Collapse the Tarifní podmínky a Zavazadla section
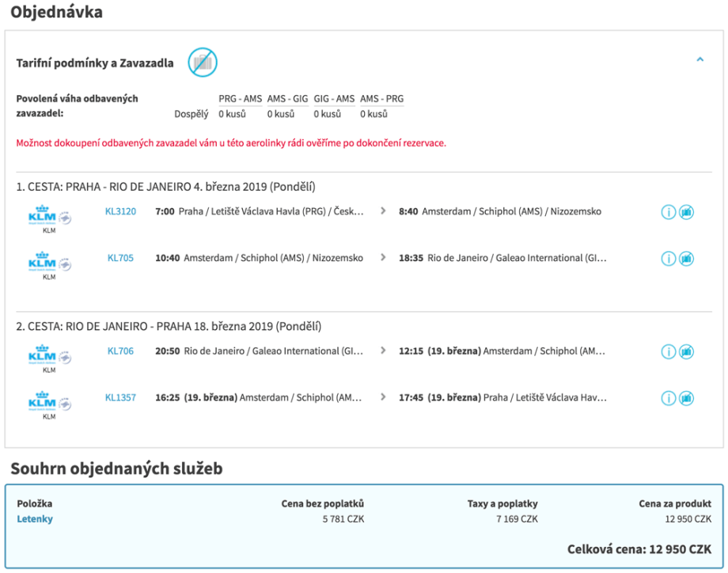 click(700, 59)
